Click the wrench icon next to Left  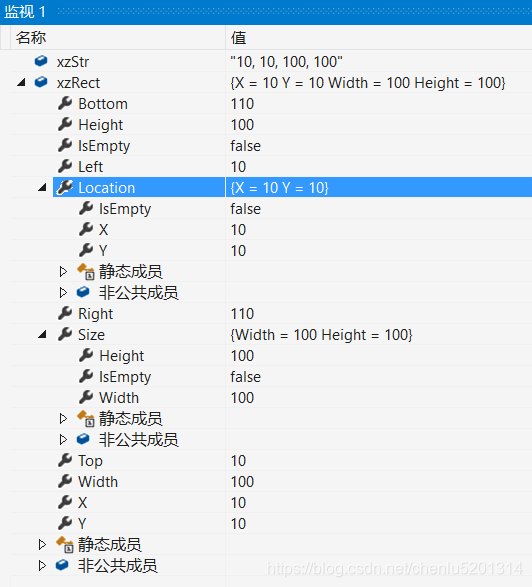pyautogui.click(x=65, y=166)
